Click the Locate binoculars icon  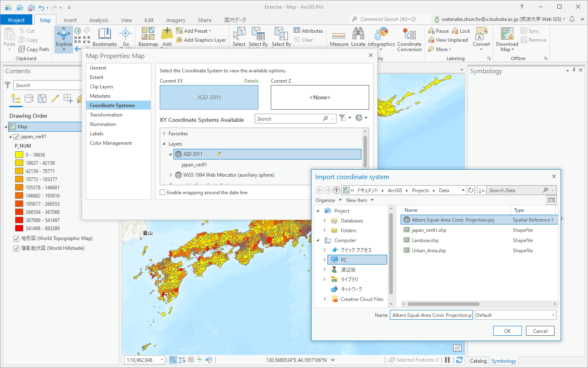[359, 34]
